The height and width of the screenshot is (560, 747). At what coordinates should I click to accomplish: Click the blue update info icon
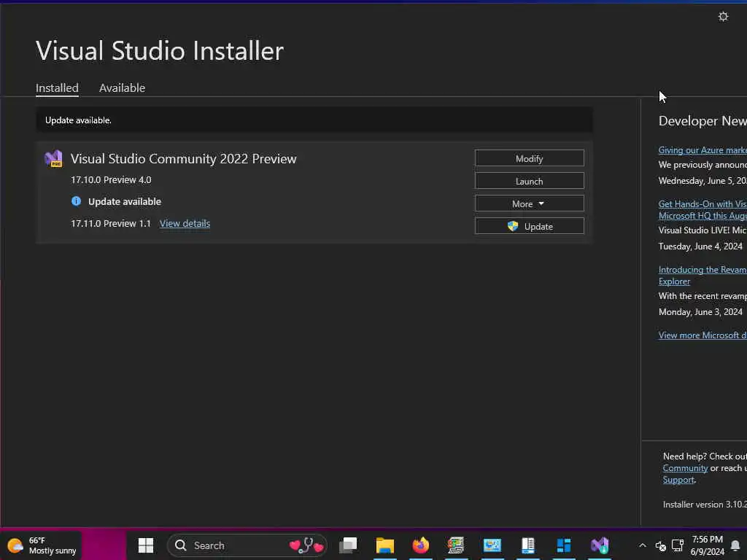point(76,201)
